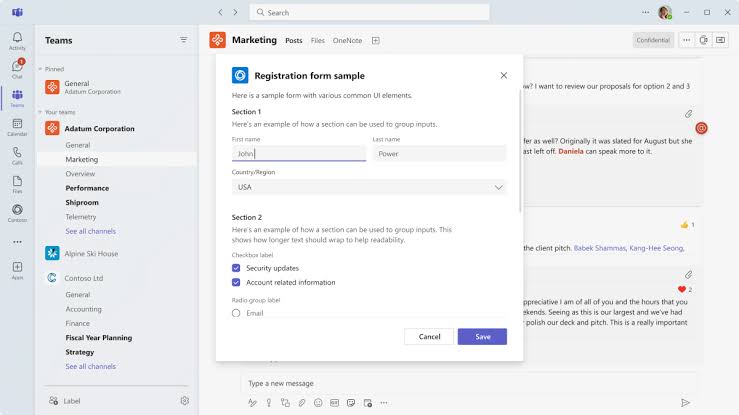The image size is (739, 415).
Task: Focus the Last name field
Action: click(440, 154)
